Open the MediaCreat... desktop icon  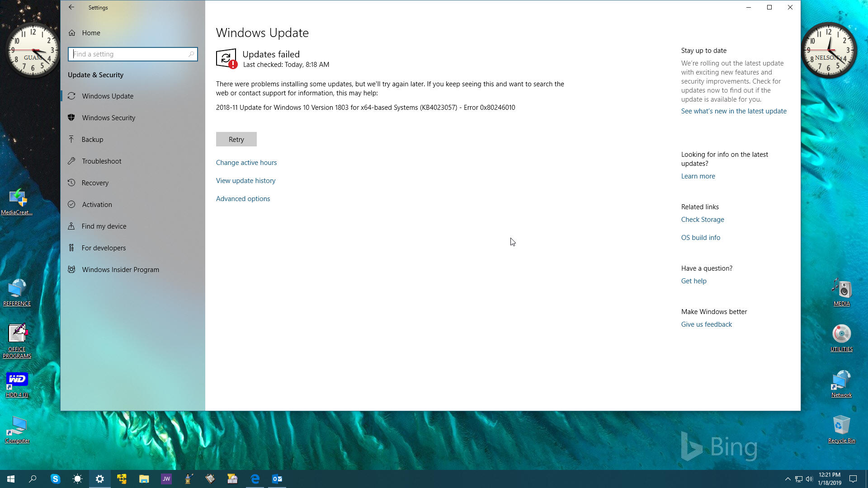[x=17, y=202]
